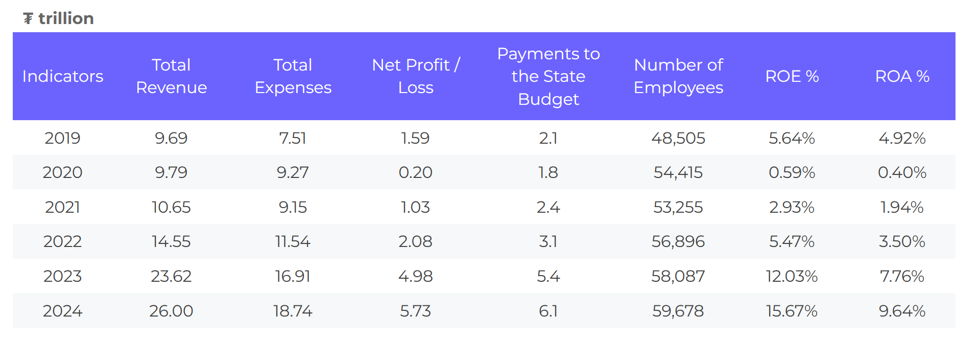Image resolution: width=980 pixels, height=360 pixels.
Task: Select the Number of Employees header
Action: pos(678,76)
